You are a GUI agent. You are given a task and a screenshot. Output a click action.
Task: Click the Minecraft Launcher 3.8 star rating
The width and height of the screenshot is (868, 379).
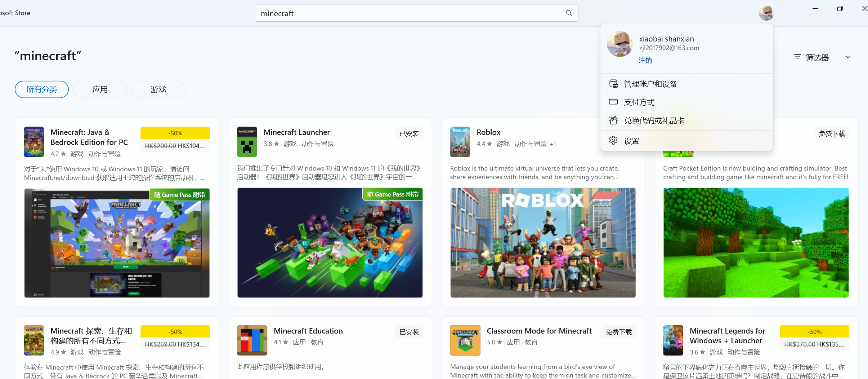pos(271,144)
